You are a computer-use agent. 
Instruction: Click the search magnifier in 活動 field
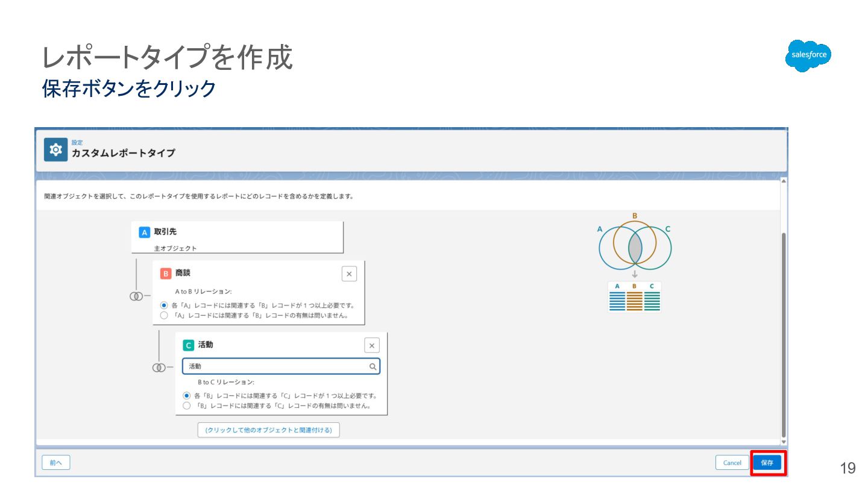(x=373, y=366)
